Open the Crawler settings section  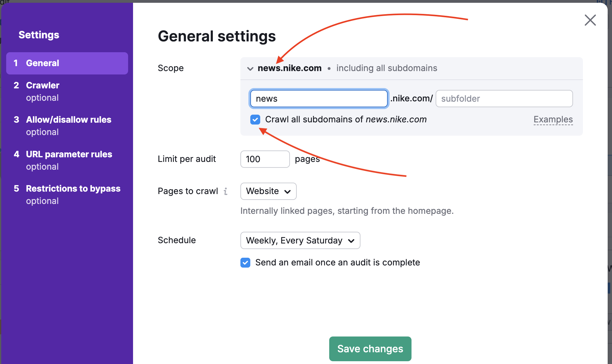click(43, 85)
